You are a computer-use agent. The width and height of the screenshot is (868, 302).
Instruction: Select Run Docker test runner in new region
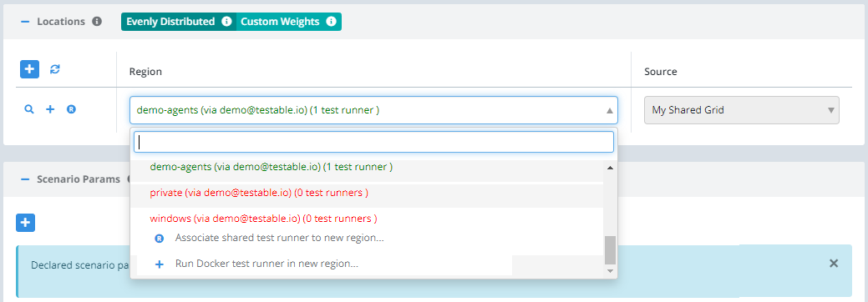(x=266, y=264)
